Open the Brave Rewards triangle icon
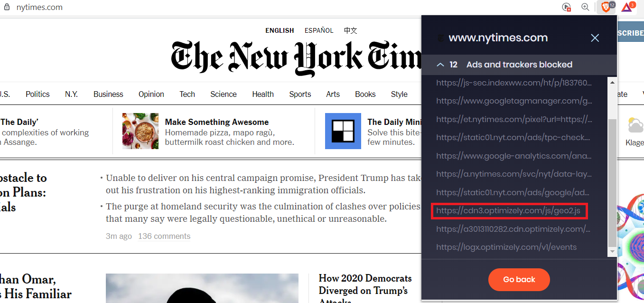 pyautogui.click(x=627, y=7)
